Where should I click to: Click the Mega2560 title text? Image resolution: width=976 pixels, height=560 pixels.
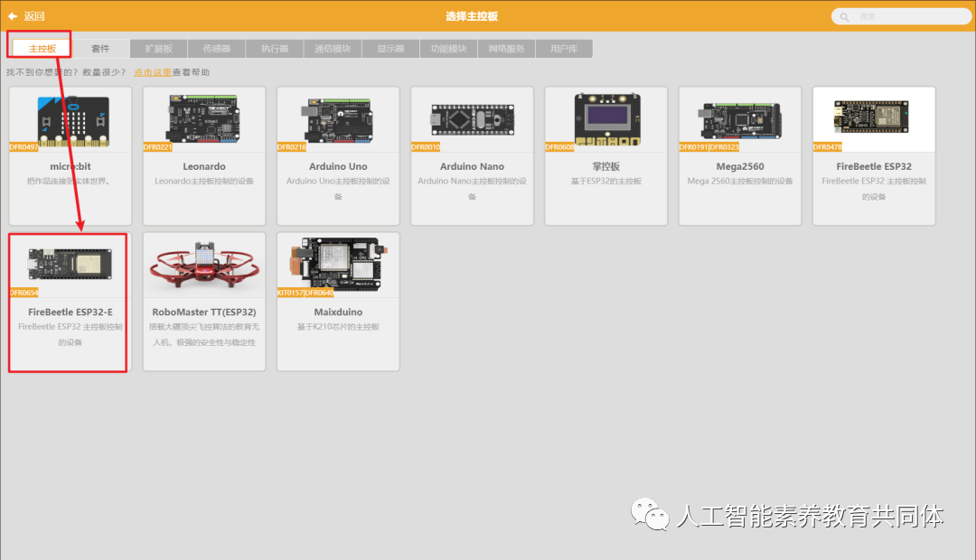pyautogui.click(x=740, y=166)
